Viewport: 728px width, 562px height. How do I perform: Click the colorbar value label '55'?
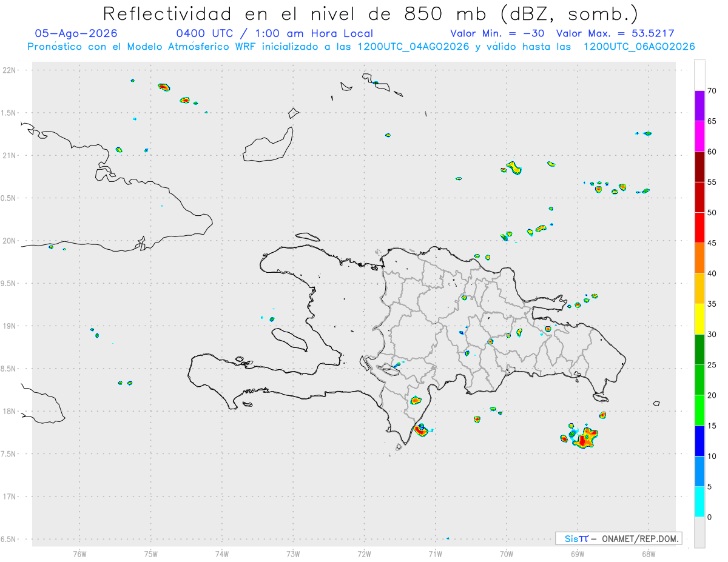[x=712, y=182]
